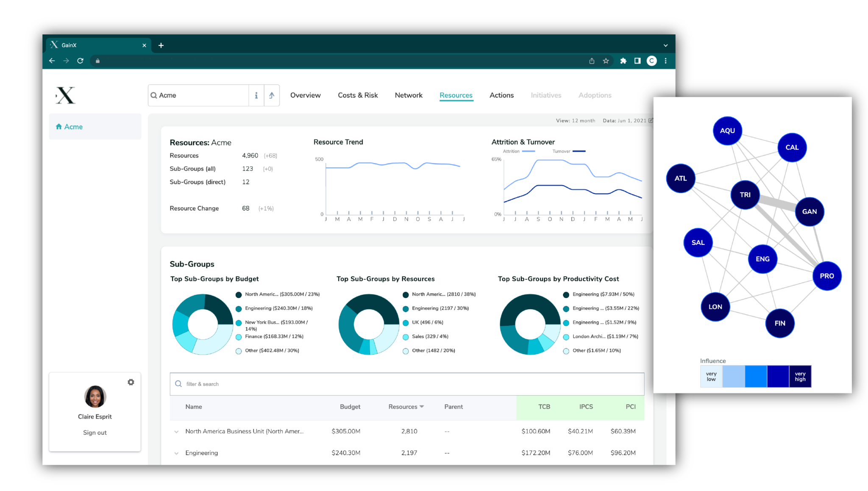Select the very high influence color swatch
This screenshot has height=491, width=868.
click(800, 376)
